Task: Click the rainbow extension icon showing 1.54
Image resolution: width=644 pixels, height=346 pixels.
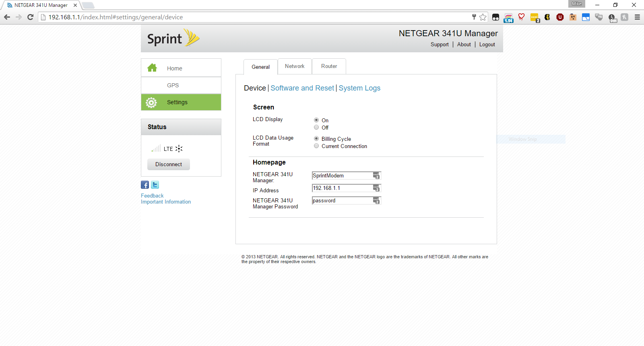Action: click(x=509, y=18)
